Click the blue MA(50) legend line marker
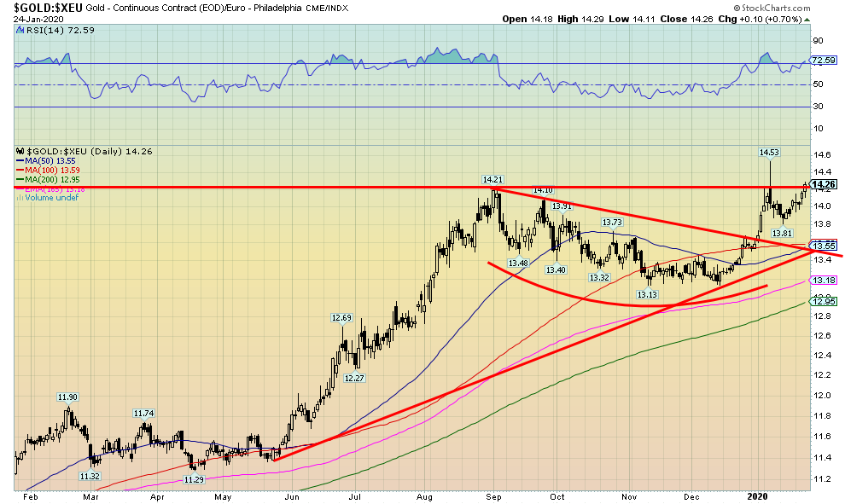Viewport: 845px width, 504px height. [21, 159]
